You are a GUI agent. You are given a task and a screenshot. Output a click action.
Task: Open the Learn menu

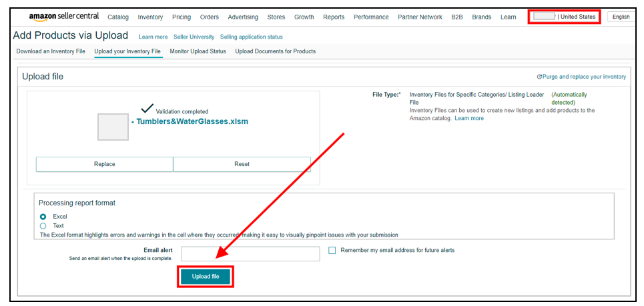point(509,17)
